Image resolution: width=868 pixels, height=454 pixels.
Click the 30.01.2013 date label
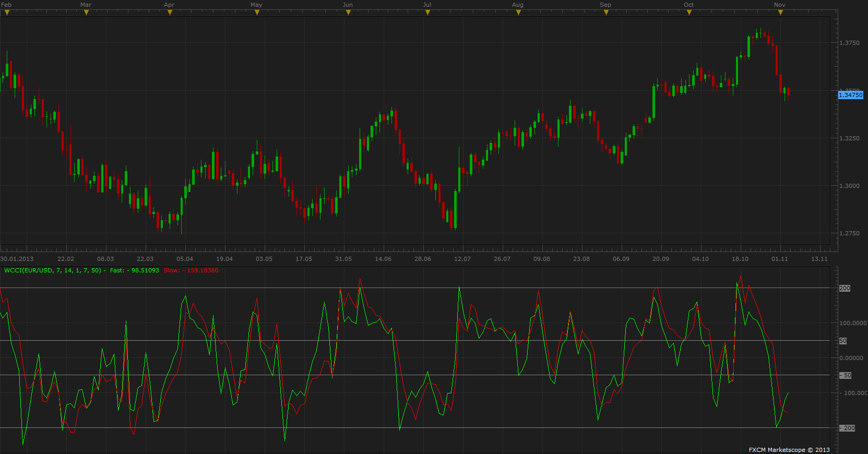pyautogui.click(x=17, y=259)
